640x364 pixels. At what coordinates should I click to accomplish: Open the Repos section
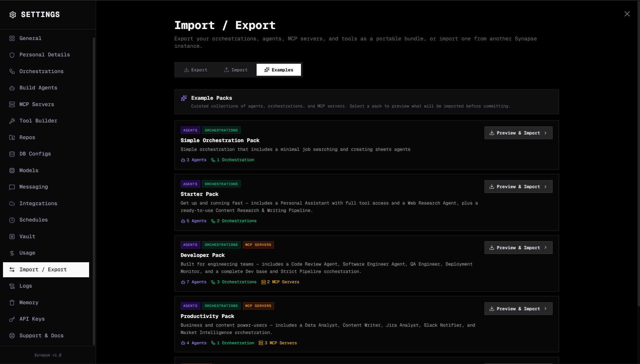coord(46,137)
